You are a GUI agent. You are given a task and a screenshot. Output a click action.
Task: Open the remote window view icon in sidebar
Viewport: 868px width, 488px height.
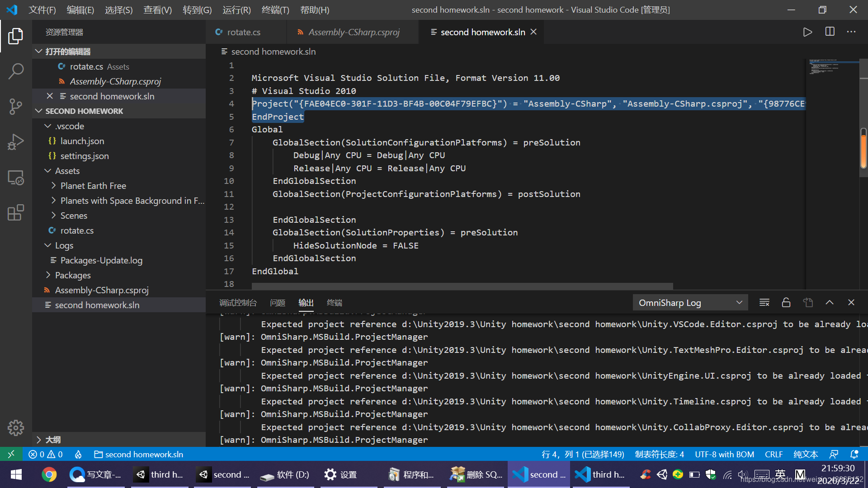coord(16,178)
